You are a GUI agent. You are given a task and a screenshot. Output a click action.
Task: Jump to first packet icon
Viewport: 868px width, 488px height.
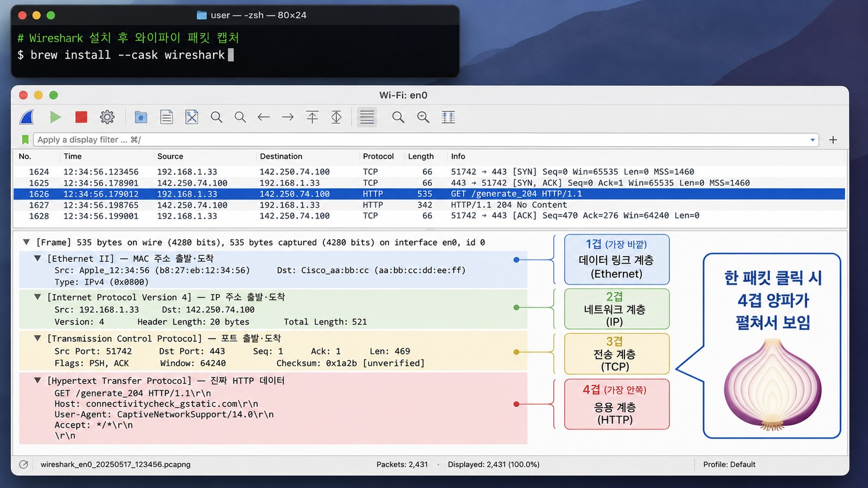(x=312, y=117)
